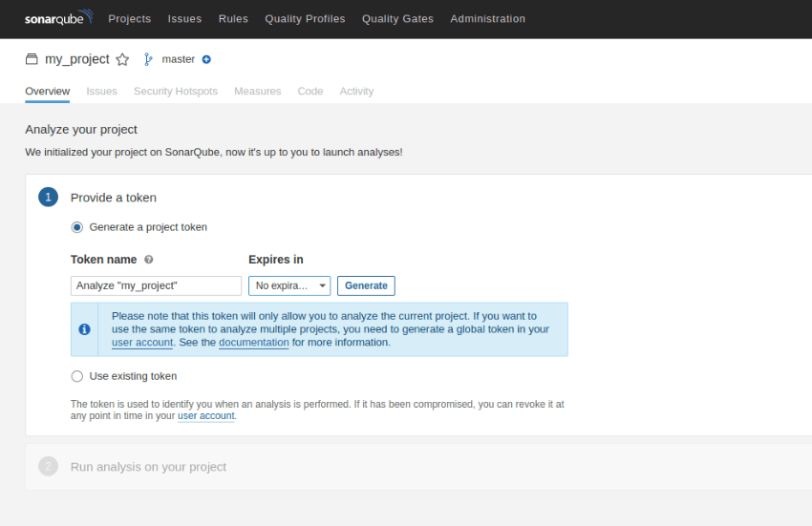
Task: Open Quality Profiles menu item
Action: (x=305, y=19)
